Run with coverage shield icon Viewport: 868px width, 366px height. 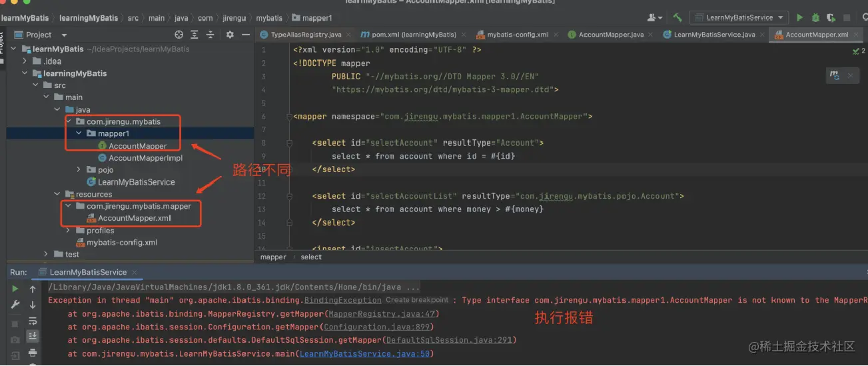tap(831, 17)
